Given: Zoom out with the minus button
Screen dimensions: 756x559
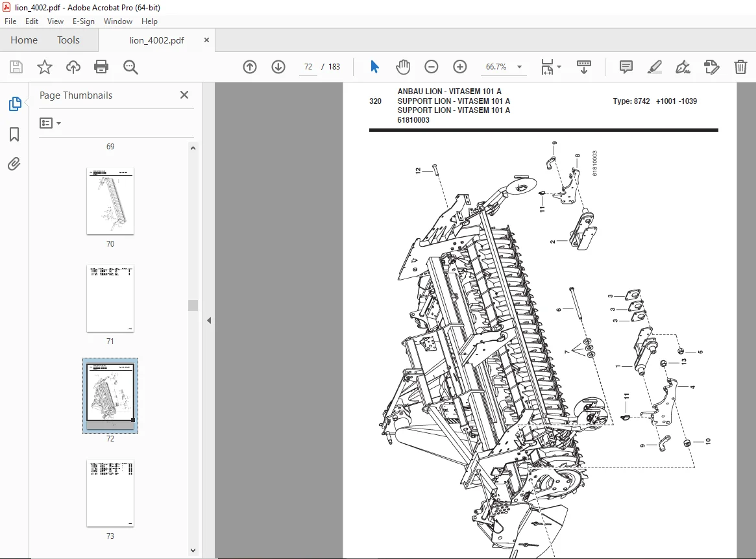Looking at the screenshot, I should pos(431,67).
